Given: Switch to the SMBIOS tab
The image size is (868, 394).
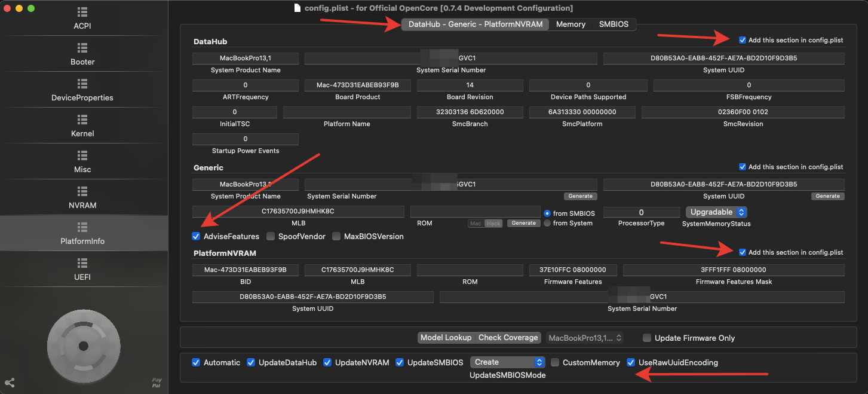Looking at the screenshot, I should click(x=614, y=25).
